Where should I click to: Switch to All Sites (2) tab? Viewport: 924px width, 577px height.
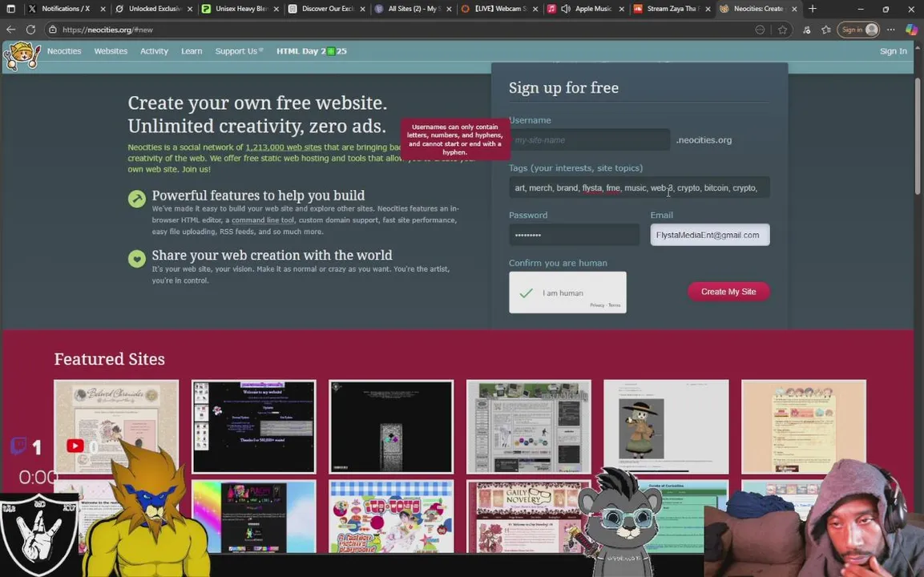pyautogui.click(x=413, y=9)
